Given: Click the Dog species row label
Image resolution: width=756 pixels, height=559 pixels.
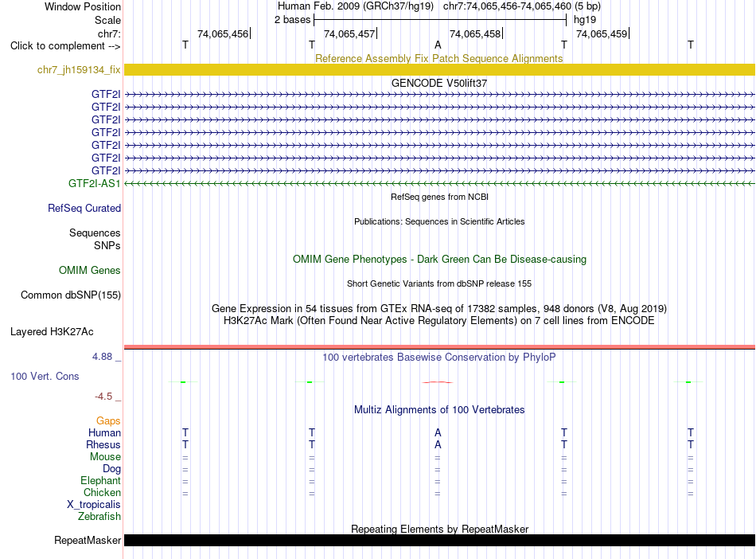Looking at the screenshot, I should (x=111, y=468).
